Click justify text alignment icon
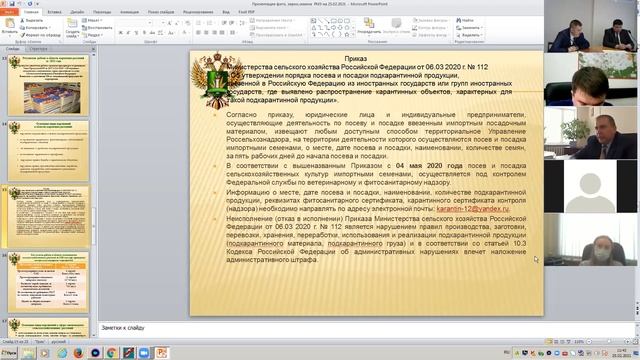The width and height of the screenshot is (640, 360). 222,33
